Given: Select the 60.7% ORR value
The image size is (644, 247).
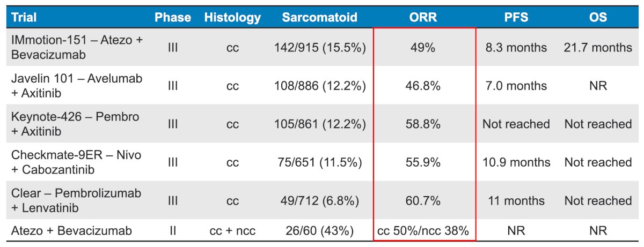Looking at the screenshot, I should coord(423,200).
